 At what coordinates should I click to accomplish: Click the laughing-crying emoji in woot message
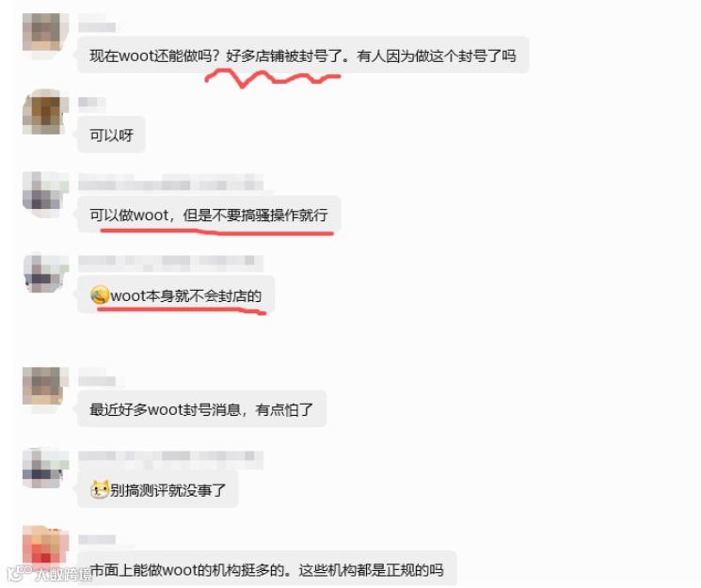[99, 295]
